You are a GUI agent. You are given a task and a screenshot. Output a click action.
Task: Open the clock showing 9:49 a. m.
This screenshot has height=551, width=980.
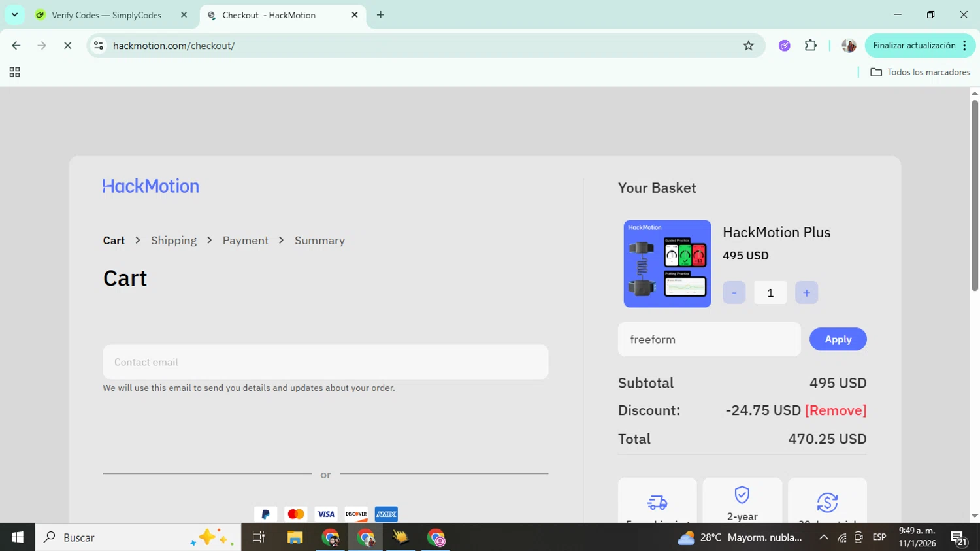pyautogui.click(x=917, y=537)
